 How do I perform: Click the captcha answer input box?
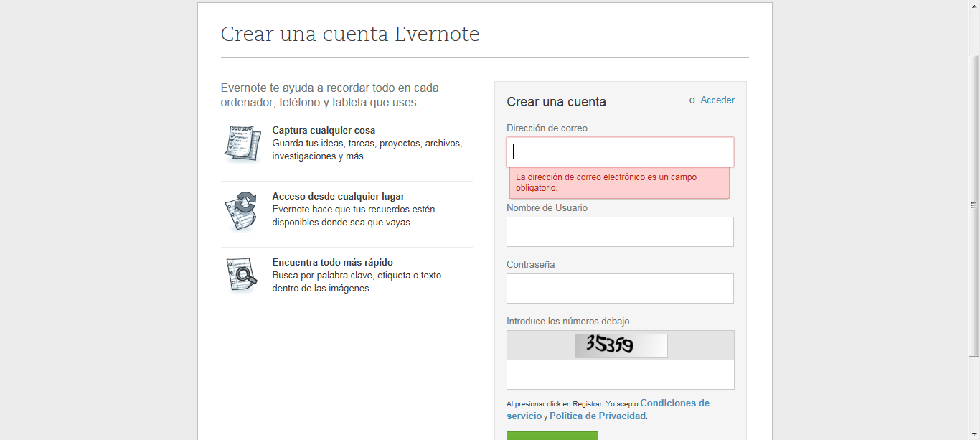point(620,375)
